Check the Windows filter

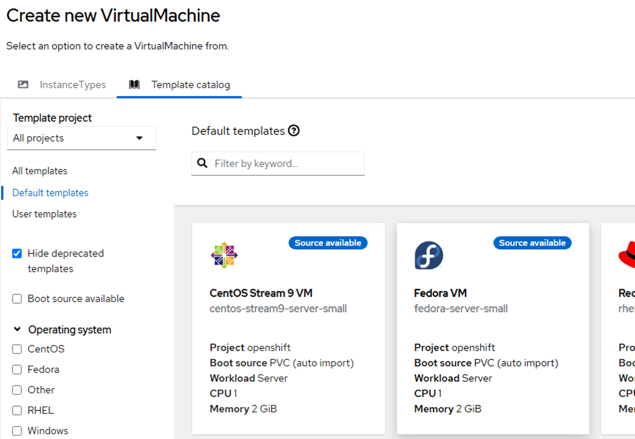click(17, 430)
